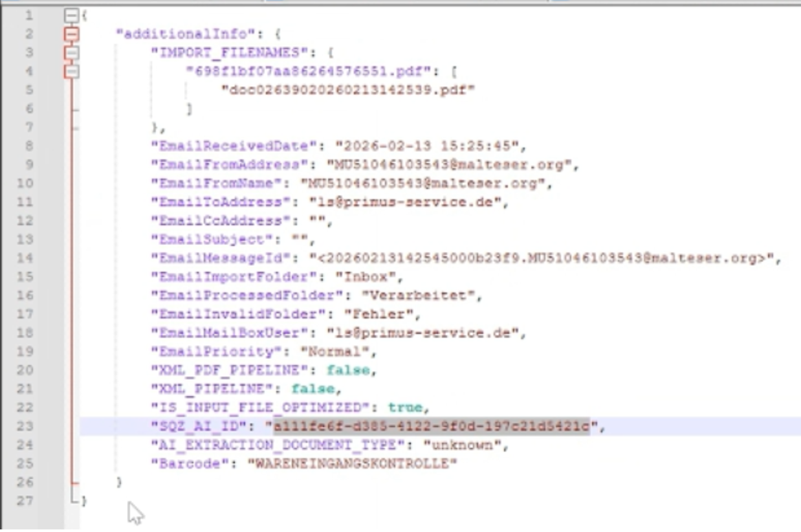
Task: Click the false value of XML_PIPELINE
Action: 313,389
